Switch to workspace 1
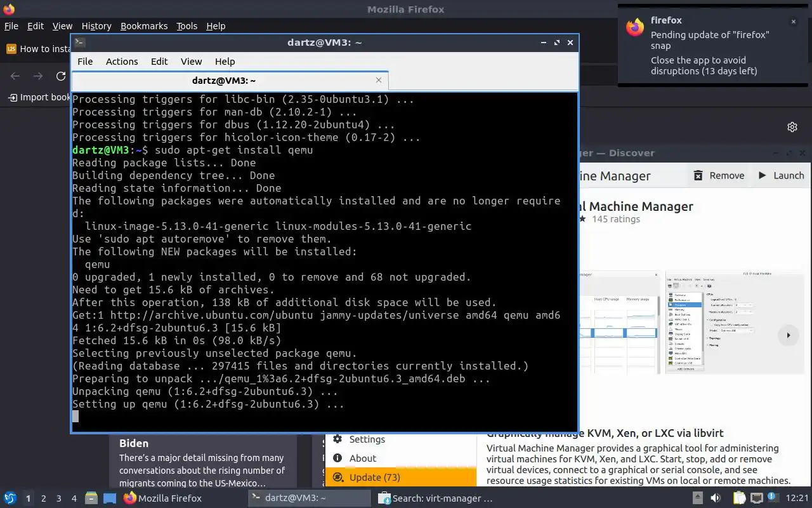 [x=28, y=498]
